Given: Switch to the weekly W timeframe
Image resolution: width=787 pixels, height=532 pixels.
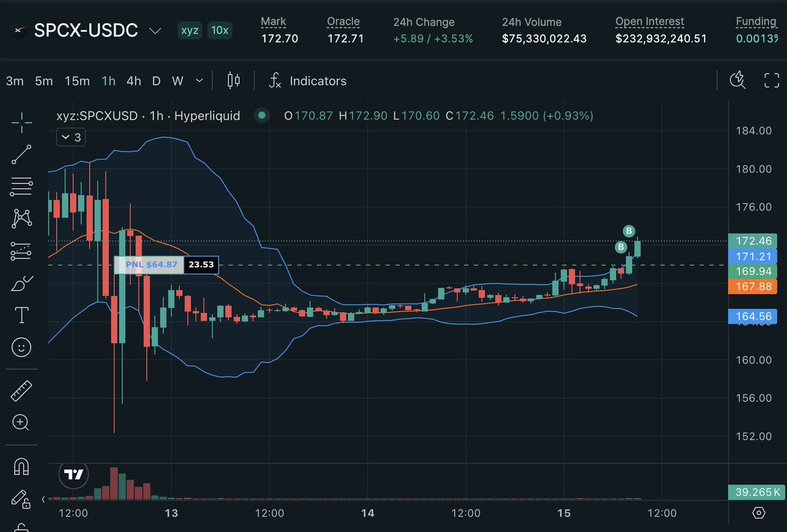Looking at the screenshot, I should [x=177, y=81].
